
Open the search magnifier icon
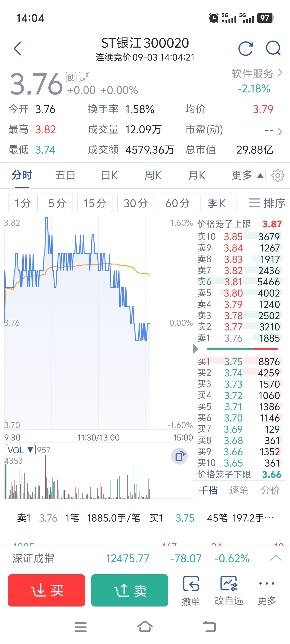pyautogui.click(x=273, y=48)
